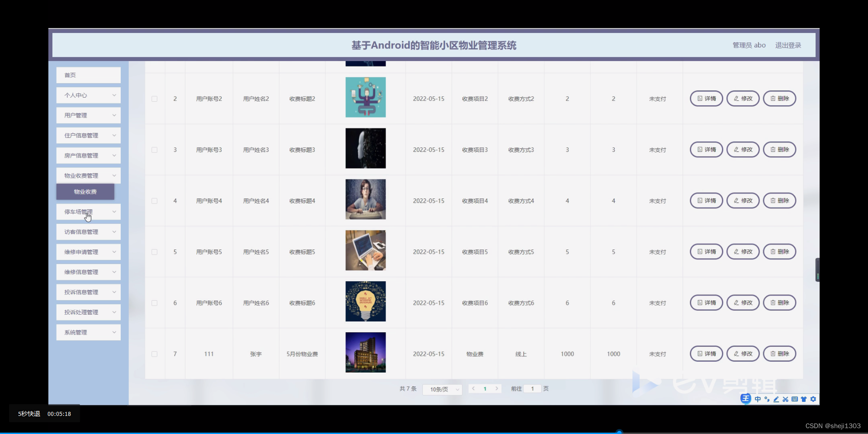868x434 pixels.
Task: Open the 10条/页 page size dropdown
Action: [x=442, y=389]
